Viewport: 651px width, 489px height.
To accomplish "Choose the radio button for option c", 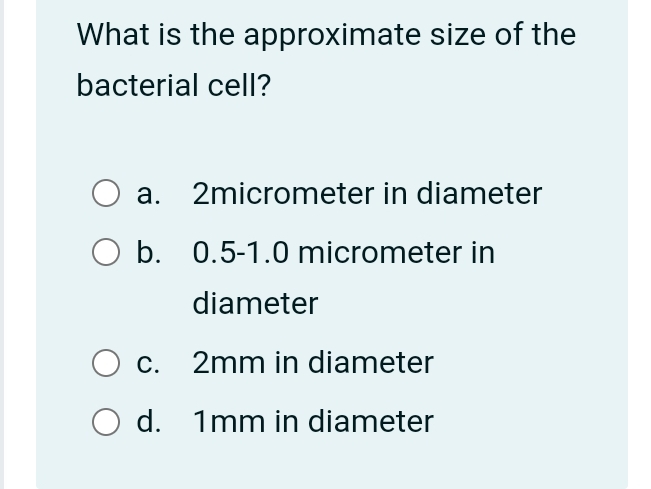I will point(106,363).
